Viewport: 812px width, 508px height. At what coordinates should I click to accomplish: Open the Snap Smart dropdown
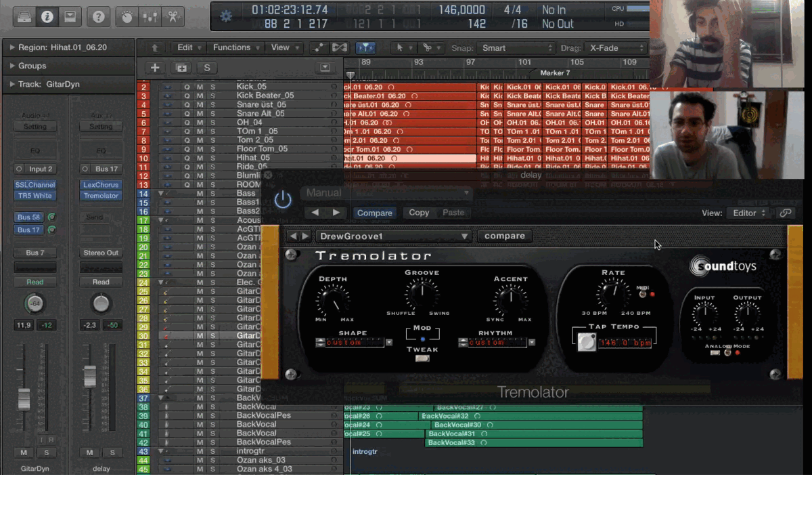[x=518, y=48]
